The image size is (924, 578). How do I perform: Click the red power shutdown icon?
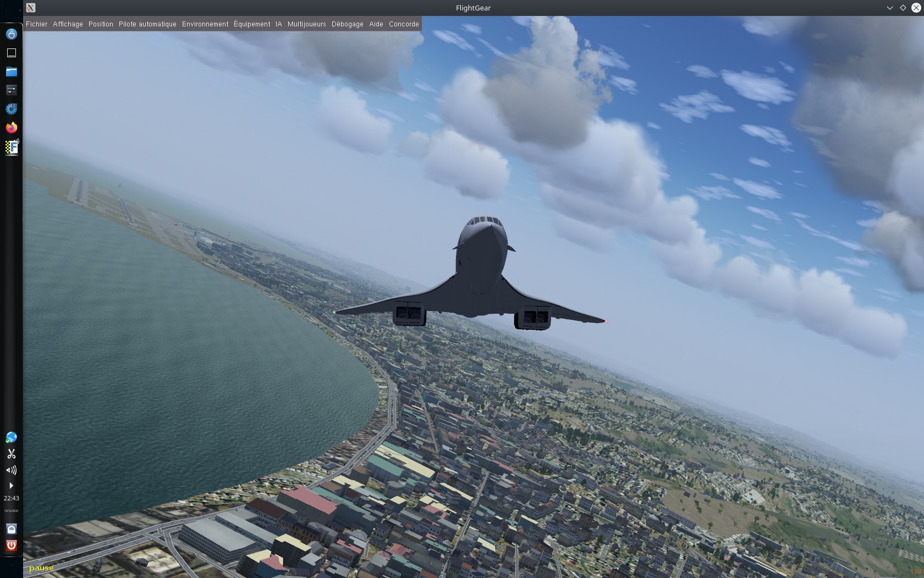12,546
